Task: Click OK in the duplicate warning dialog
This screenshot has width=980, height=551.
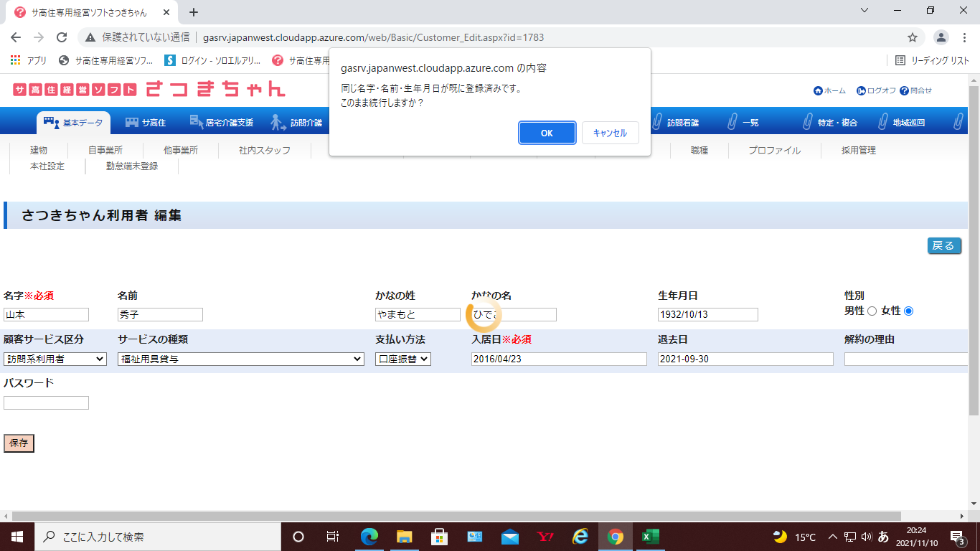Action: pos(547,133)
